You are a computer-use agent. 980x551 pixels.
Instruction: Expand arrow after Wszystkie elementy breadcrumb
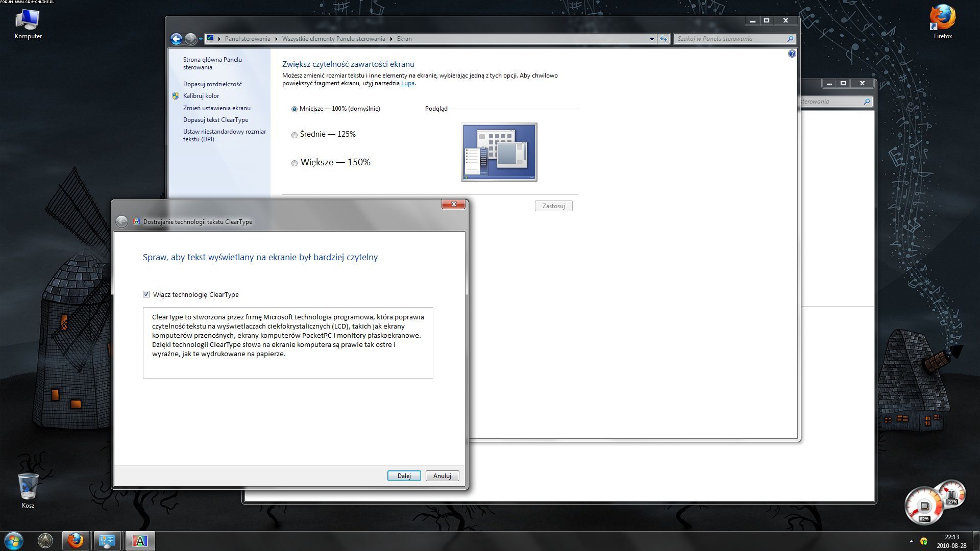[x=391, y=39]
